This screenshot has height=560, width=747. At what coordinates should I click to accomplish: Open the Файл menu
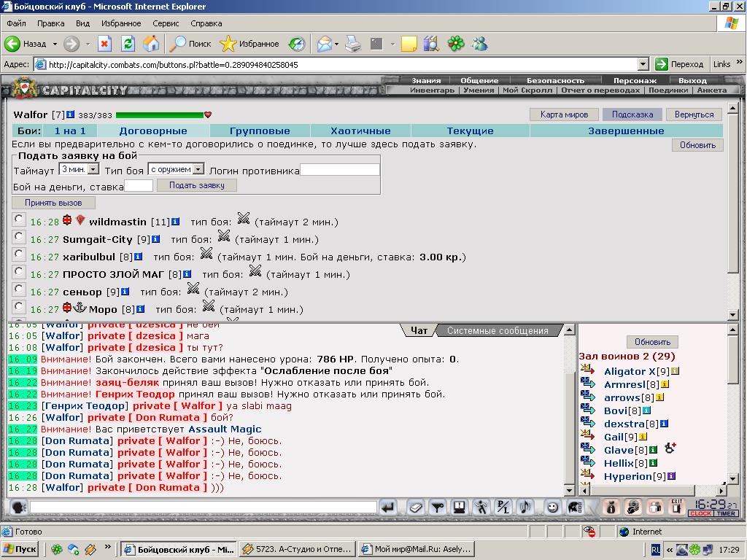click(x=16, y=23)
